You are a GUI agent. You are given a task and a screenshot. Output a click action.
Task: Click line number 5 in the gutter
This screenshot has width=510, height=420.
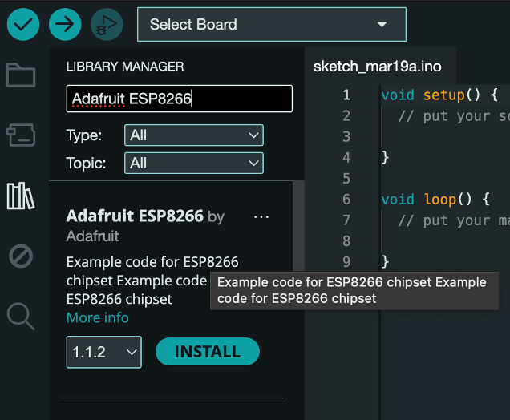point(346,179)
